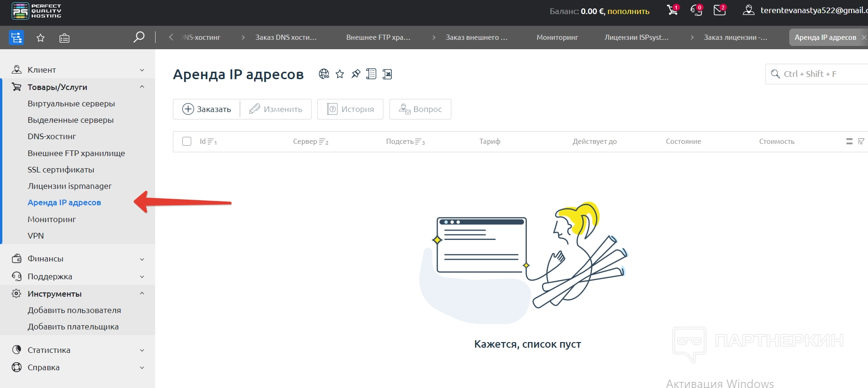The height and width of the screenshot is (388, 868).
Task: Switch to the Лицензии ISPsyst… tab
Action: [636, 37]
